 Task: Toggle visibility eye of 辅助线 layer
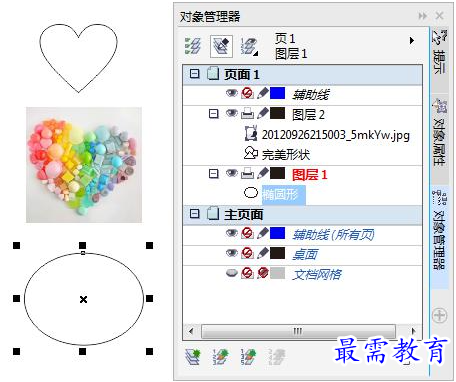(232, 93)
